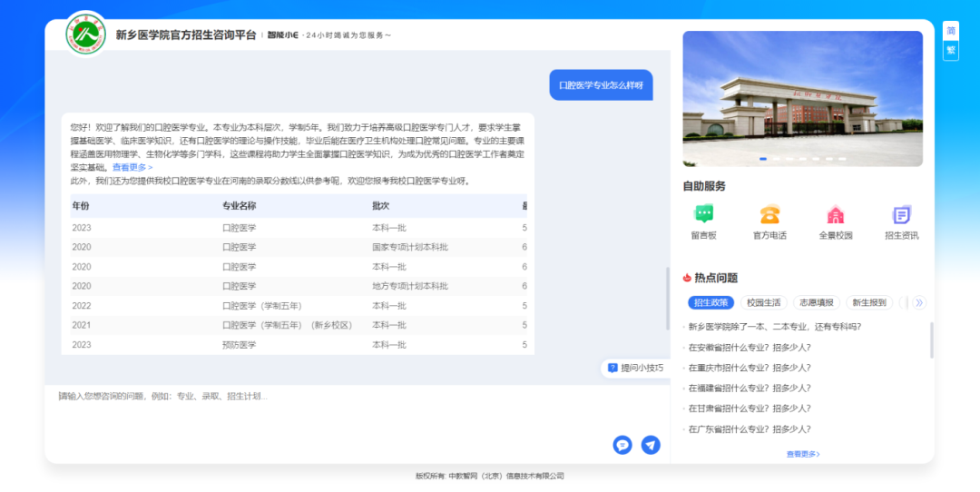Open question 在福建省招什么专业? 招多少人?
Screen dimensions: 980x492
750,389
